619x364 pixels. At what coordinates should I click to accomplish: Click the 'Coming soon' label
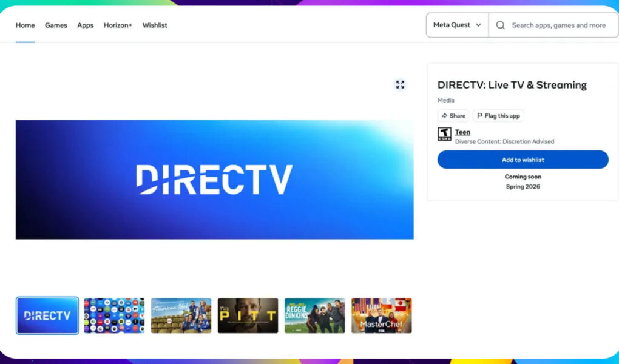click(523, 177)
